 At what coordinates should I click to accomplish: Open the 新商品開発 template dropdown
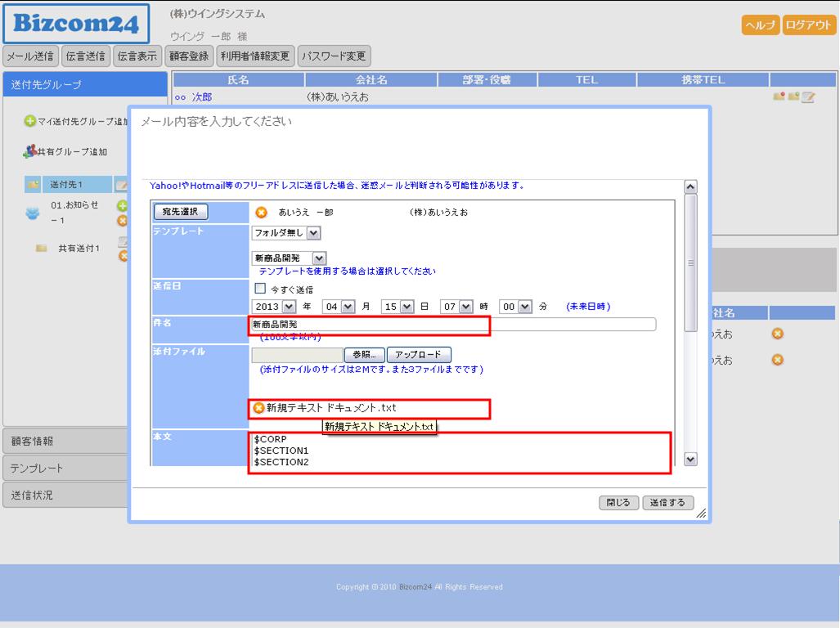[319, 258]
